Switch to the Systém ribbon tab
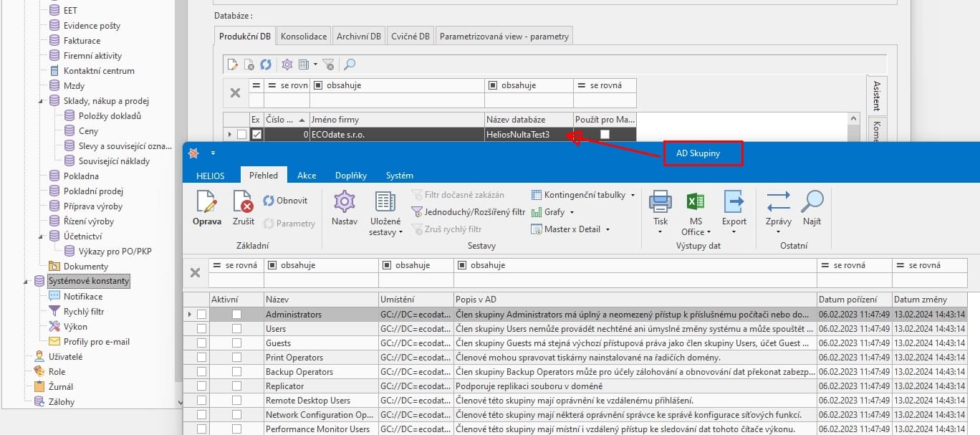980x435 pixels. pos(400,175)
